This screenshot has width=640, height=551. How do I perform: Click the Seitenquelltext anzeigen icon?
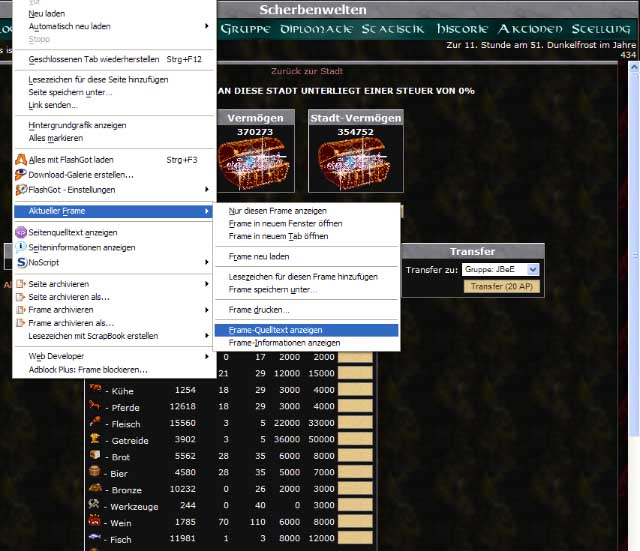click(x=21, y=232)
